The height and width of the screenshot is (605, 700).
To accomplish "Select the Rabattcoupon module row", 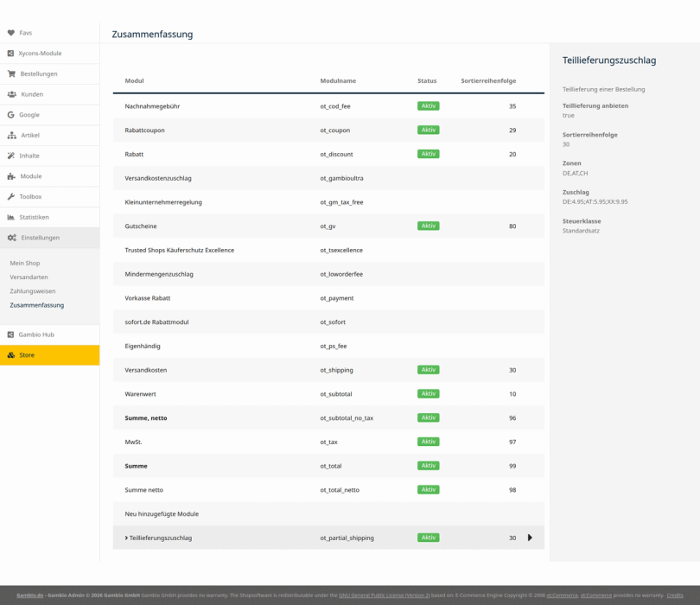I will tap(328, 131).
